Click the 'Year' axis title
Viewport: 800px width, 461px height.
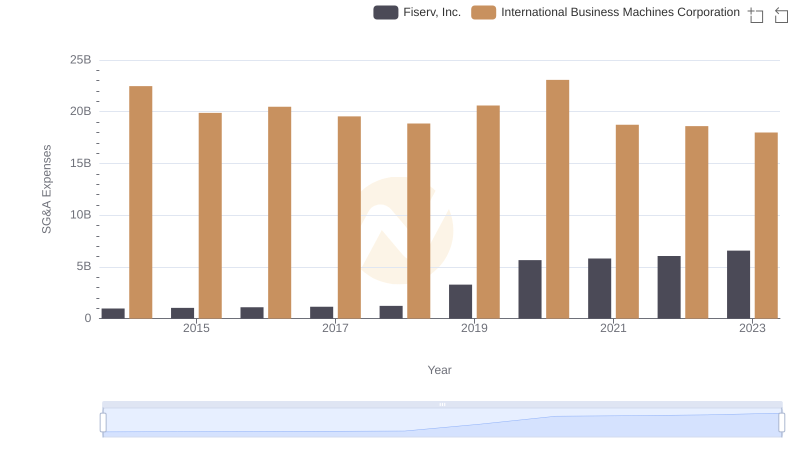coord(439,370)
